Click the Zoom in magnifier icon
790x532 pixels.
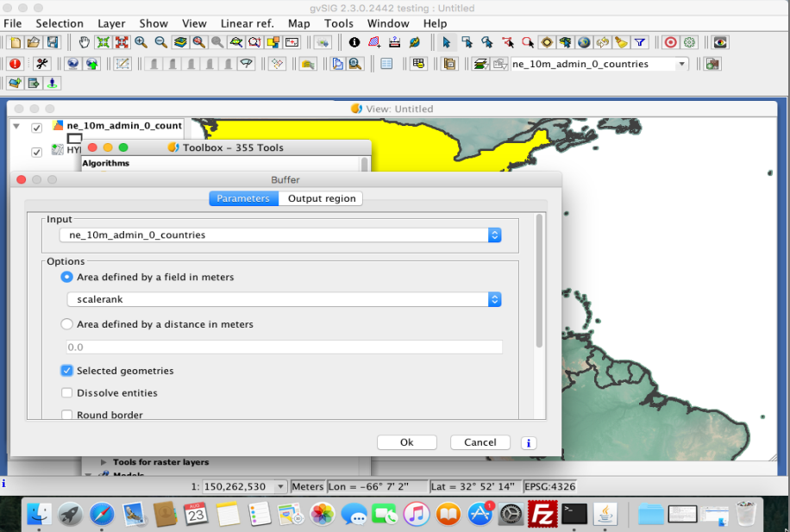click(x=141, y=42)
